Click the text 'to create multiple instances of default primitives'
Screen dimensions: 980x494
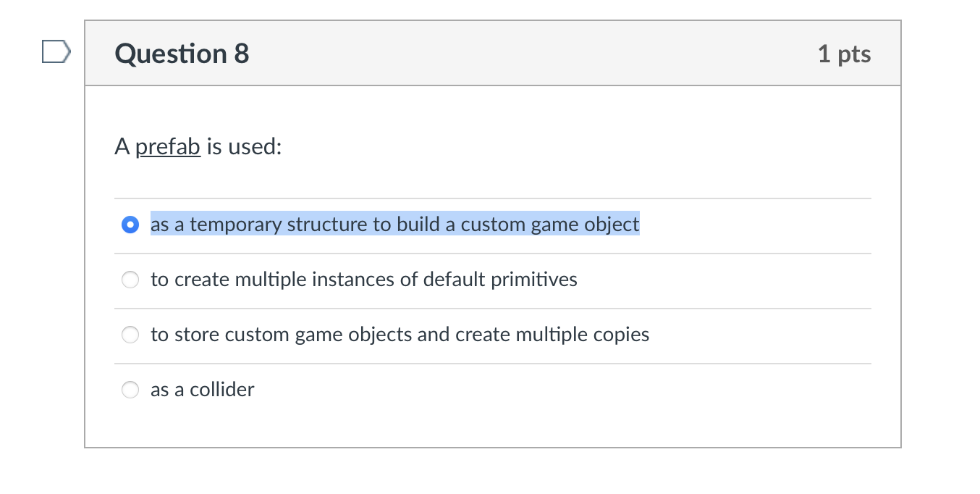pyautogui.click(x=364, y=279)
